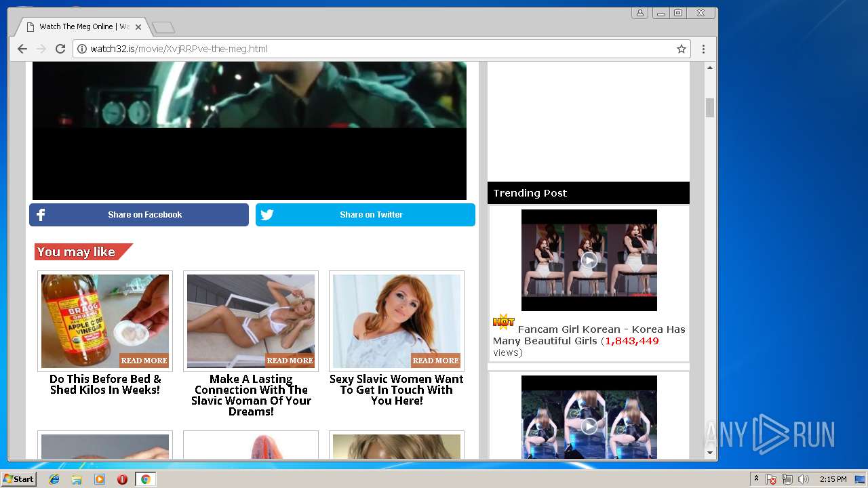Open the volume speaker tray icon
The height and width of the screenshot is (488, 868).
[x=804, y=479]
